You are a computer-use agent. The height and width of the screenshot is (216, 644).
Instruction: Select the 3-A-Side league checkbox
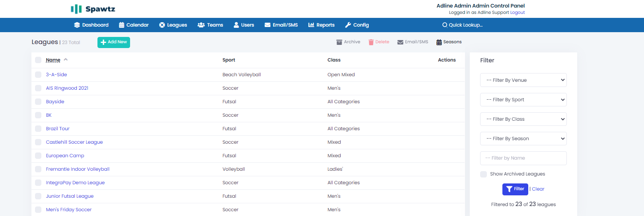(x=38, y=75)
